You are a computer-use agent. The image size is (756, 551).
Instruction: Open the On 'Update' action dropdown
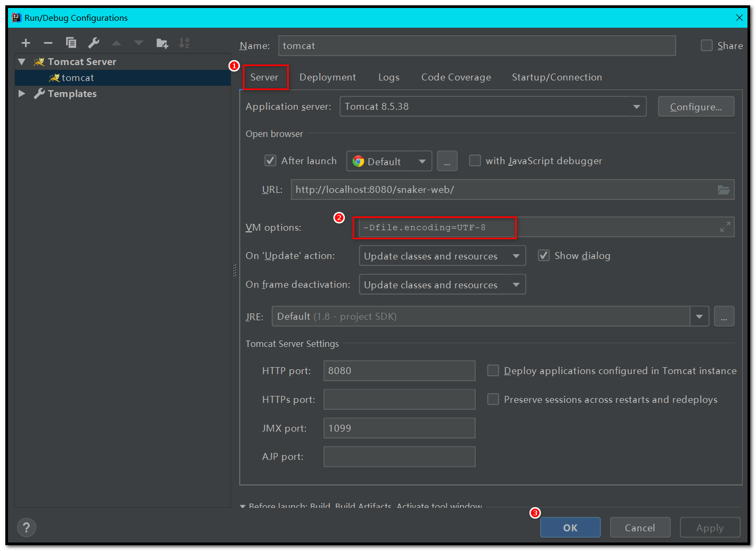tap(442, 256)
